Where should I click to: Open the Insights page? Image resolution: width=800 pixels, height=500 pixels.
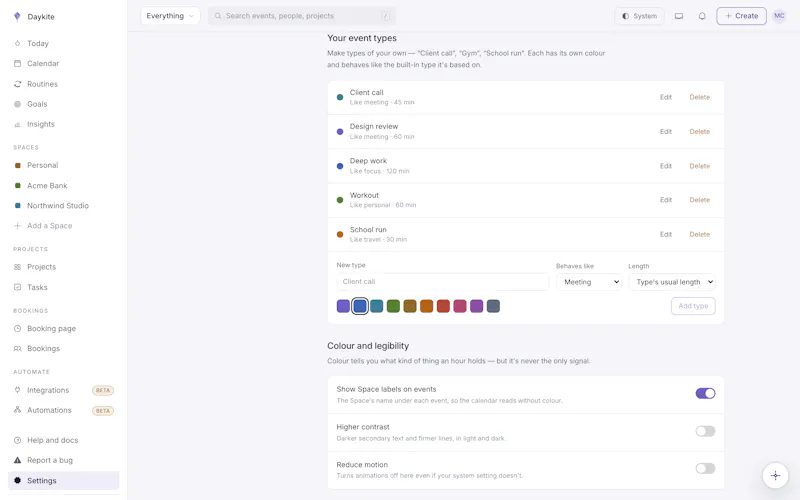tap(41, 124)
